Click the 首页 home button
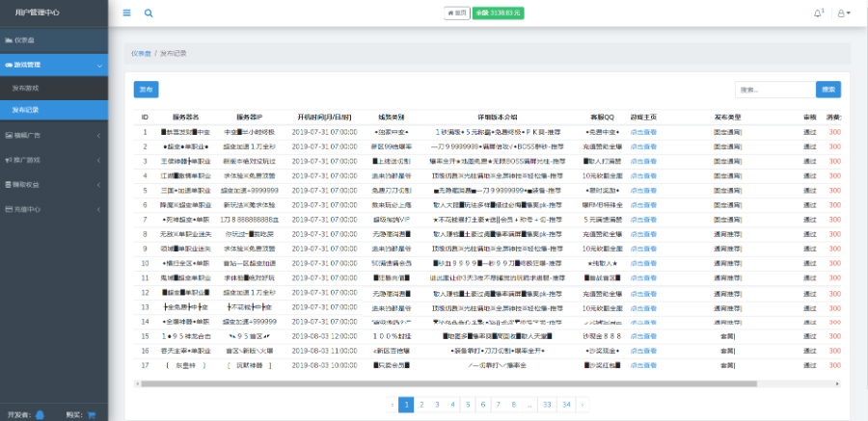 [x=457, y=13]
